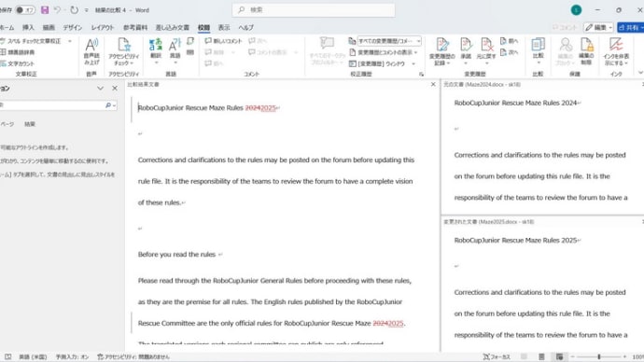
Task: Save the document with the floppy disk icon
Action: [45, 10]
